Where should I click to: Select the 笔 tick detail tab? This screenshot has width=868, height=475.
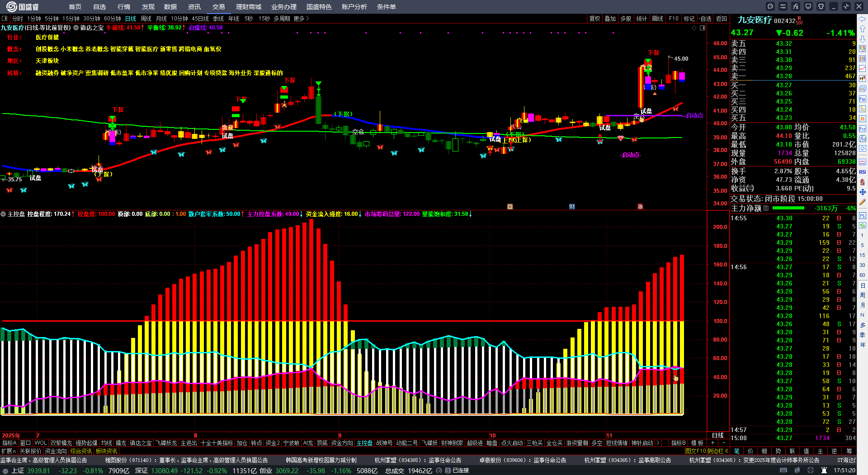(736, 451)
